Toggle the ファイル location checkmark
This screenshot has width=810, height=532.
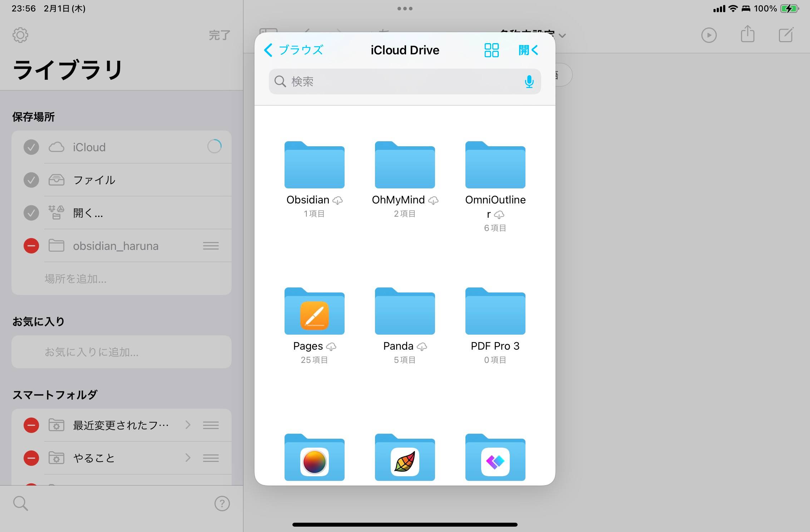[31, 180]
